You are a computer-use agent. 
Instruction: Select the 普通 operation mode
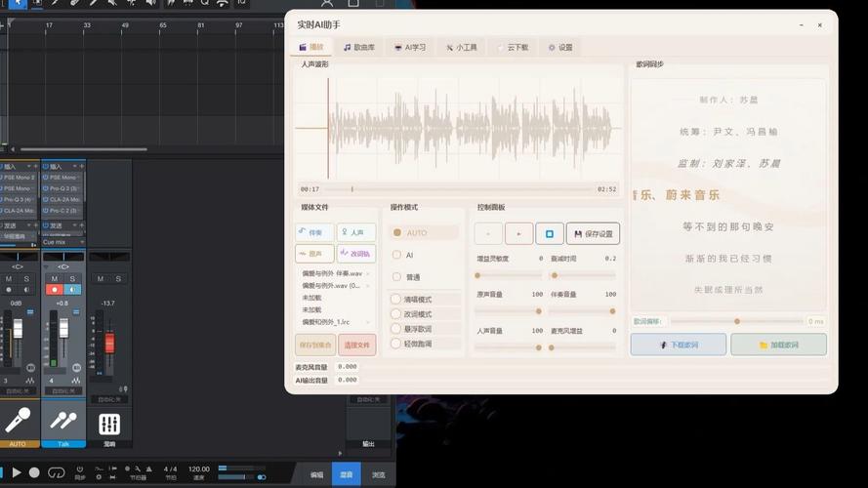click(x=396, y=277)
